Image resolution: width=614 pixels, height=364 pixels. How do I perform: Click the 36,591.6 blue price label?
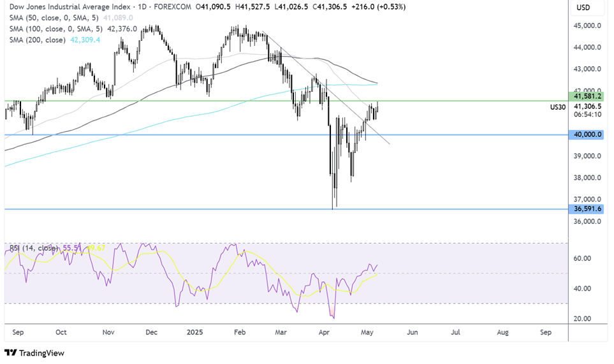587,208
